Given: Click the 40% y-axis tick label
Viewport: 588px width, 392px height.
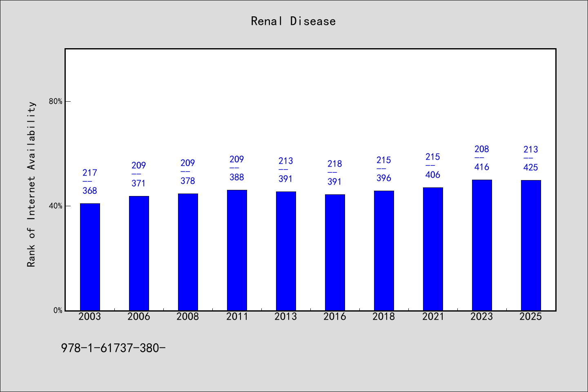Looking at the screenshot, I should pos(56,206).
